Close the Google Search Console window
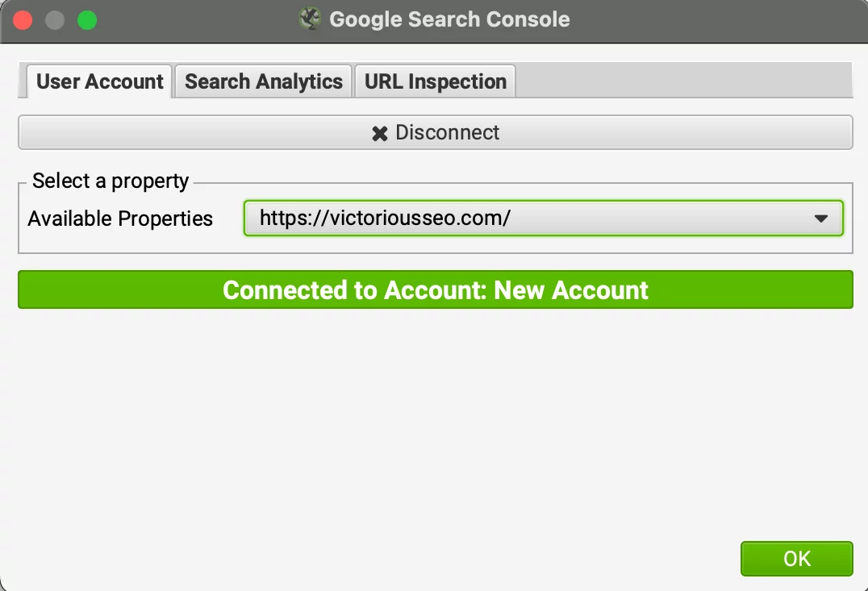This screenshot has width=868, height=591. pyautogui.click(x=23, y=20)
